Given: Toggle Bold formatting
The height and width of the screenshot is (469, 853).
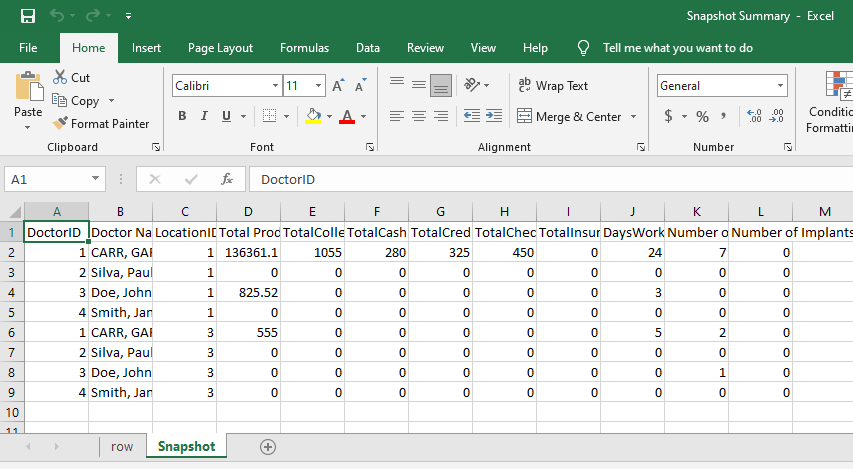Looking at the screenshot, I should (182, 117).
